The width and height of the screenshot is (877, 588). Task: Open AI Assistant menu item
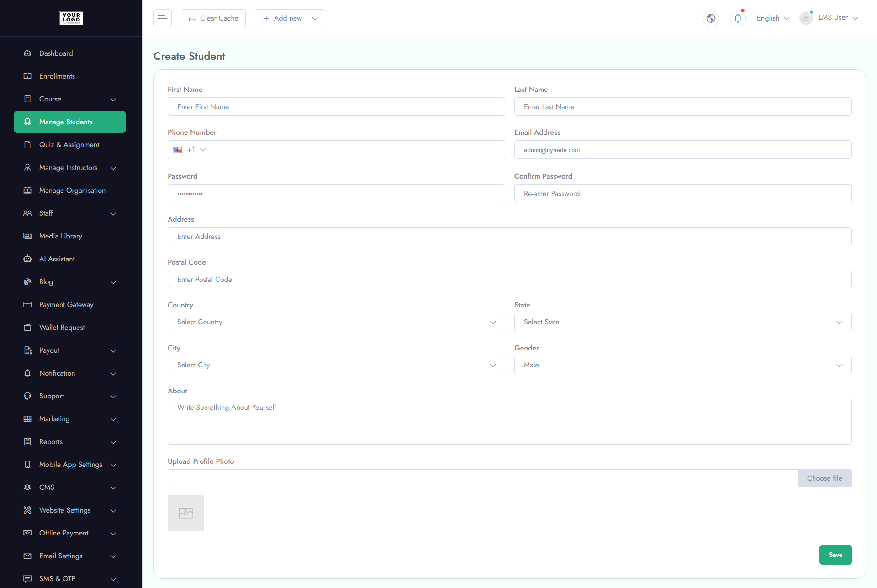[x=70, y=259]
